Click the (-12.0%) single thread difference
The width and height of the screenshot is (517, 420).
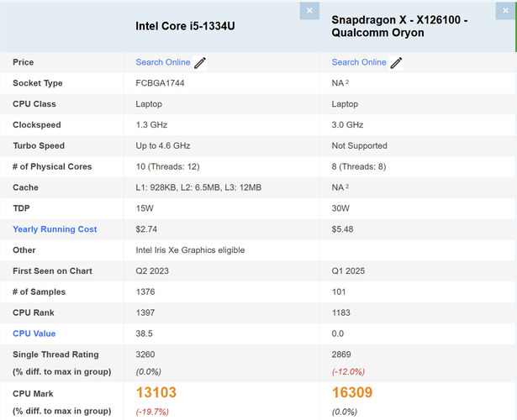[348, 372]
